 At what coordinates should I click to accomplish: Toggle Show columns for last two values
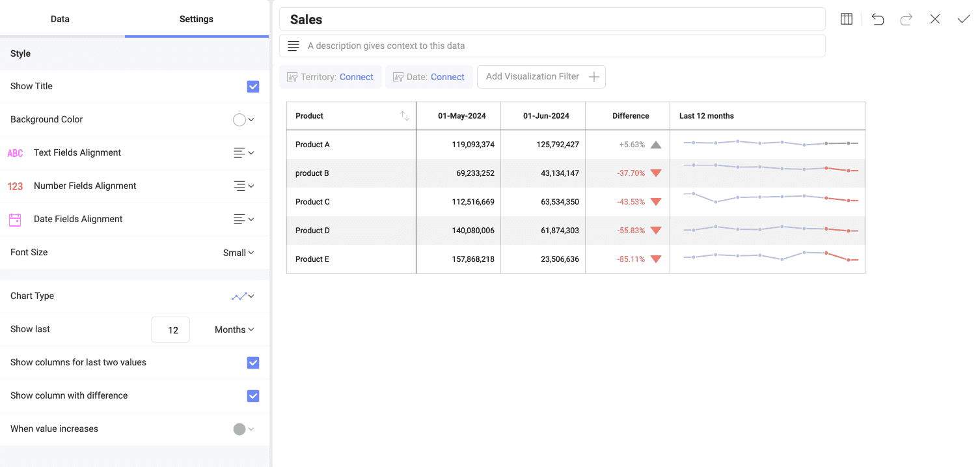pos(253,363)
